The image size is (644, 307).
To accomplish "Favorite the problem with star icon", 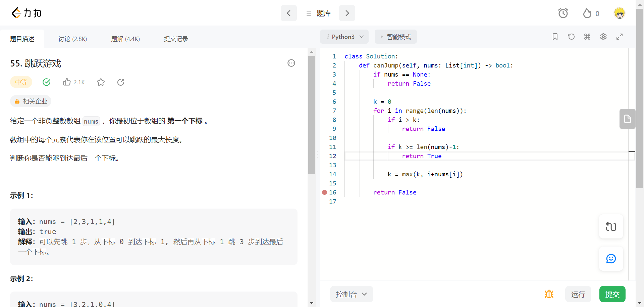I will click(x=101, y=82).
